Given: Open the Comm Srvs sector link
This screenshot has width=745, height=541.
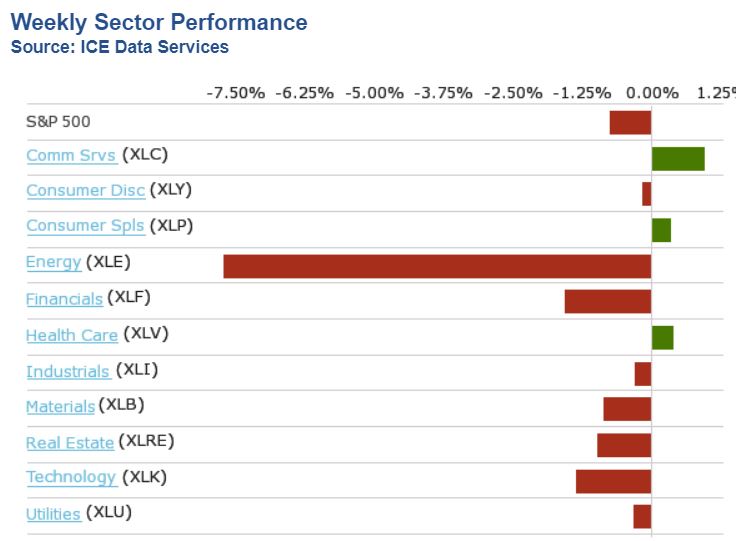Looking at the screenshot, I should click(70, 155).
